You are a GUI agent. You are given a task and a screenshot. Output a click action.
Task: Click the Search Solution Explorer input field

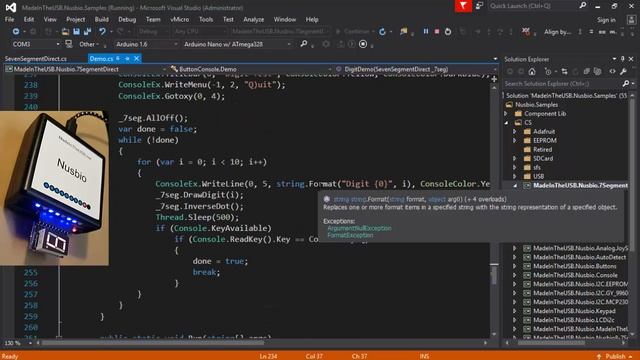pos(563,84)
